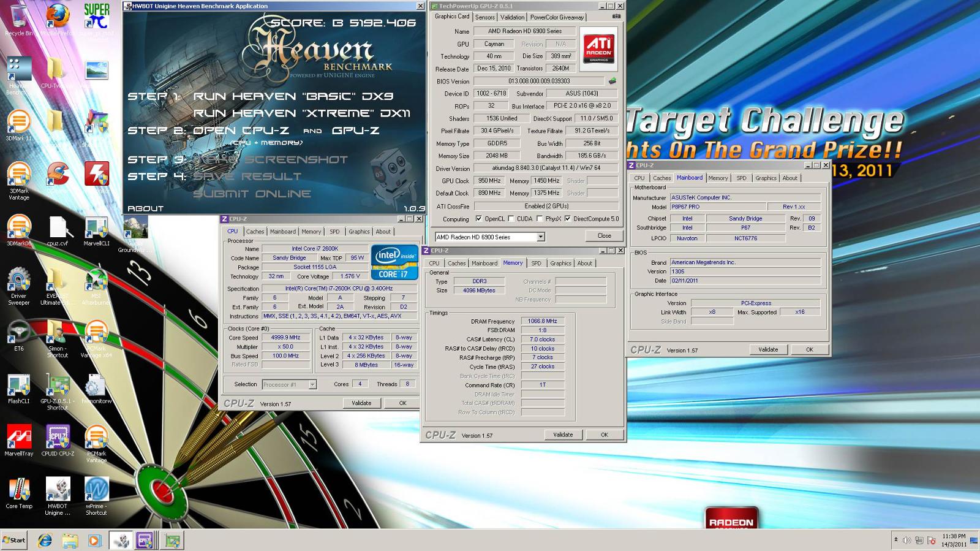Screen dimensions: 980x551
Task: Toggle the PhysX checkbox in GPU-Z
Action: 539,219
